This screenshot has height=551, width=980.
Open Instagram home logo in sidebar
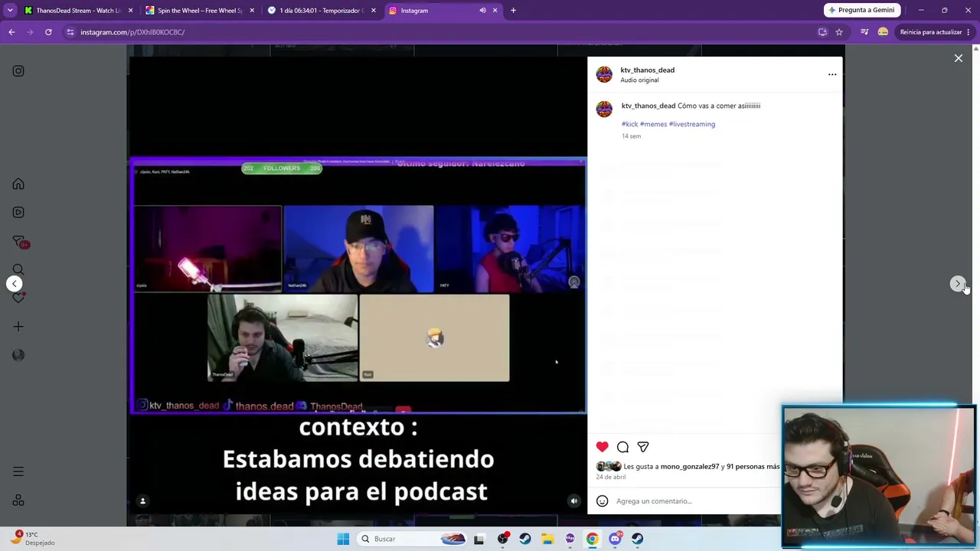click(18, 71)
